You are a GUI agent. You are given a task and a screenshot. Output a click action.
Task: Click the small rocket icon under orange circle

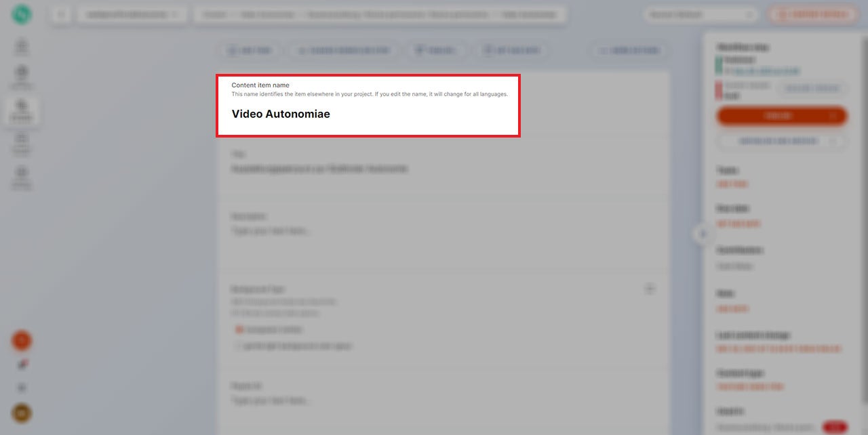point(22,365)
